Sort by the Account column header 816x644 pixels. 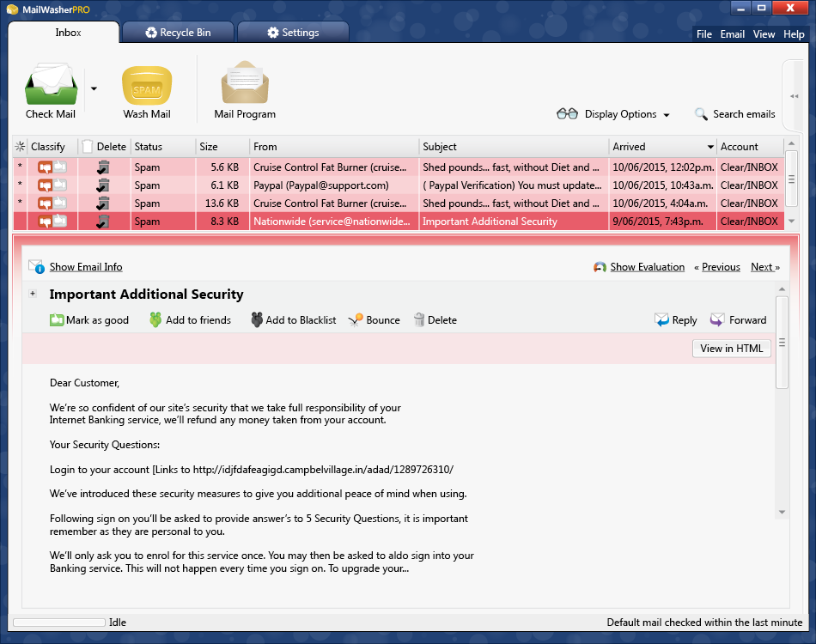pyautogui.click(x=750, y=147)
